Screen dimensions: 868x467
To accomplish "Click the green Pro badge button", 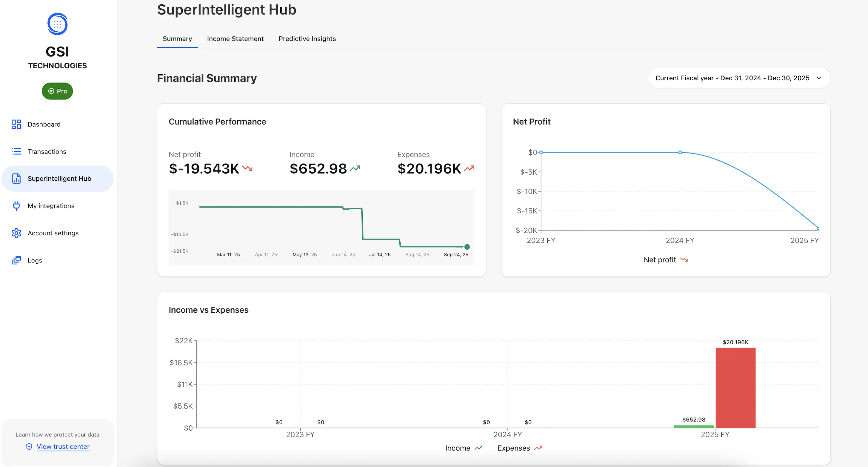I will tap(57, 91).
